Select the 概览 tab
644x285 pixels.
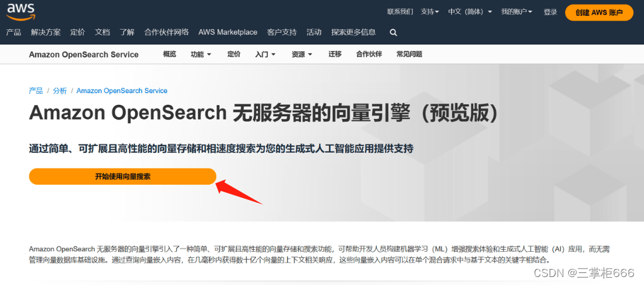coord(169,54)
